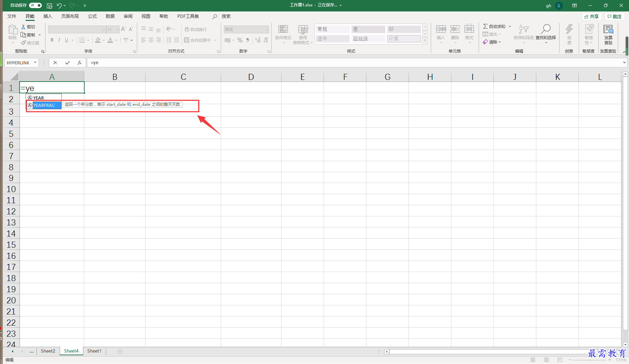Click 合并后居中 merge and center

198,40
